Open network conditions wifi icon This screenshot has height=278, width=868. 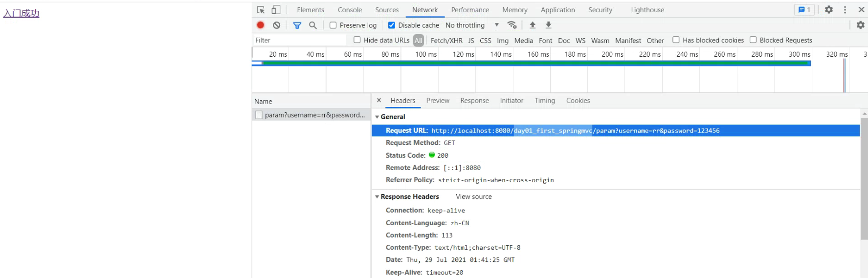[512, 25]
